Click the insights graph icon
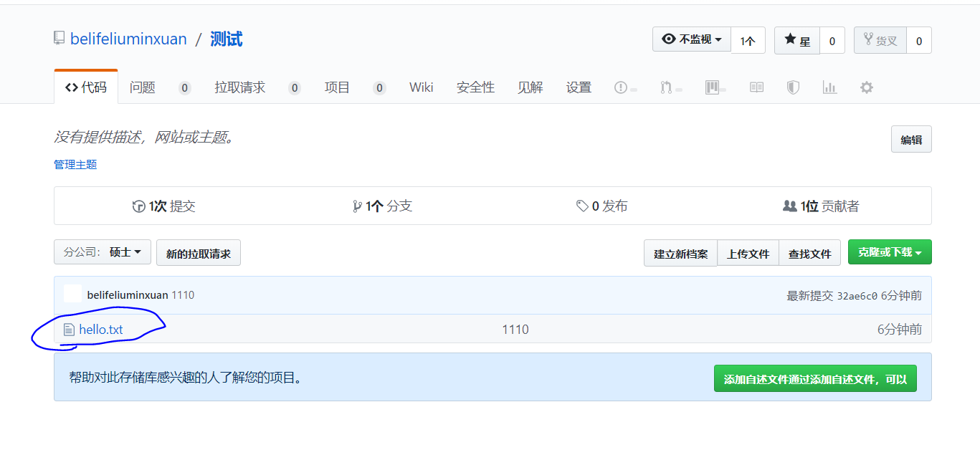The width and height of the screenshot is (980, 455). (x=829, y=87)
